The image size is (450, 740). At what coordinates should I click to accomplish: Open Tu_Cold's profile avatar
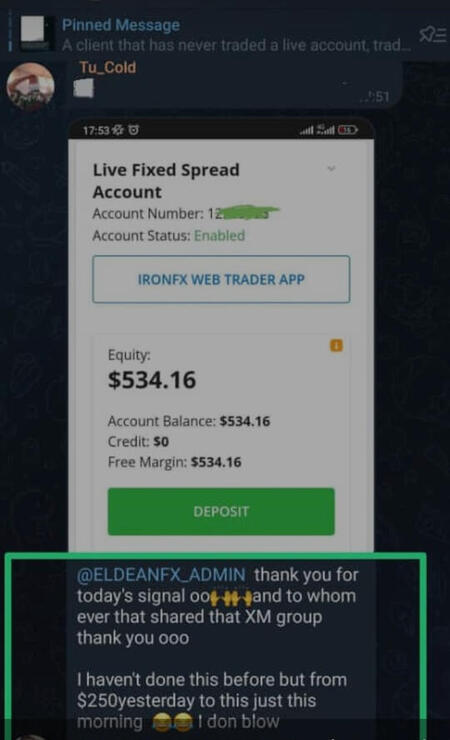coord(30,86)
